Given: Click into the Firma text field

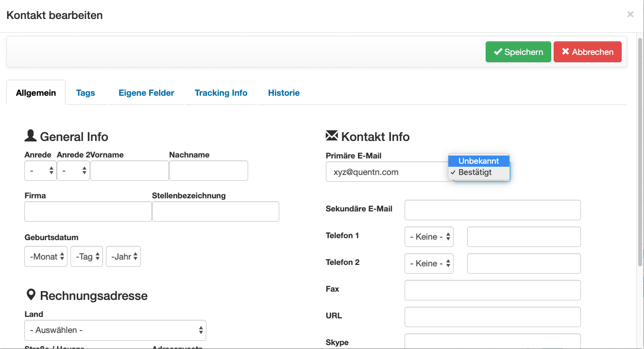Looking at the screenshot, I should tap(88, 211).
